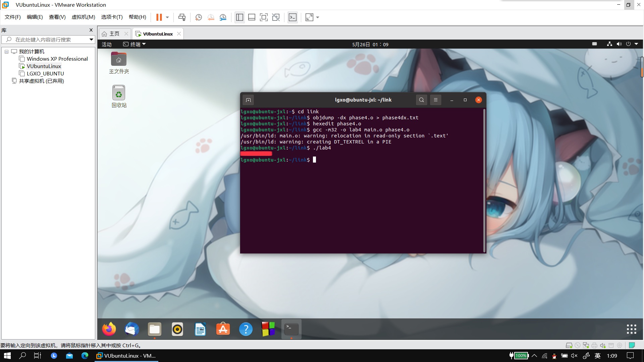Click the Ubuntu network status icon
Screen dimensions: 644x362
(609, 44)
